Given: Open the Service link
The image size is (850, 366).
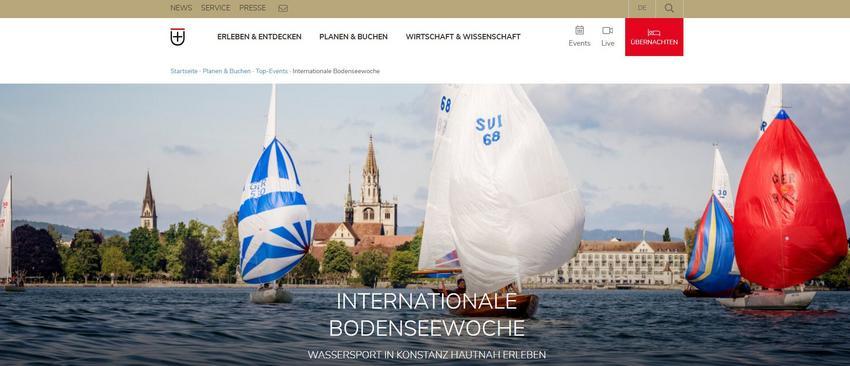Looking at the screenshot, I should (x=215, y=8).
